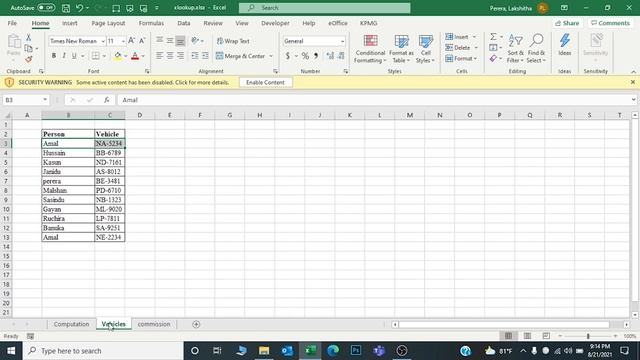
Task: Open Microsoft Edge from taskbar
Action: point(333,351)
